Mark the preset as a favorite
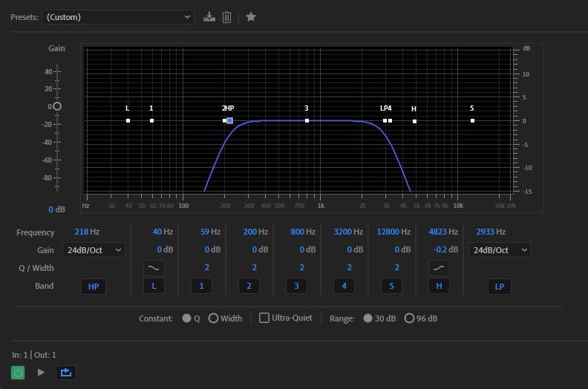This screenshot has height=389, width=588. coord(251,16)
